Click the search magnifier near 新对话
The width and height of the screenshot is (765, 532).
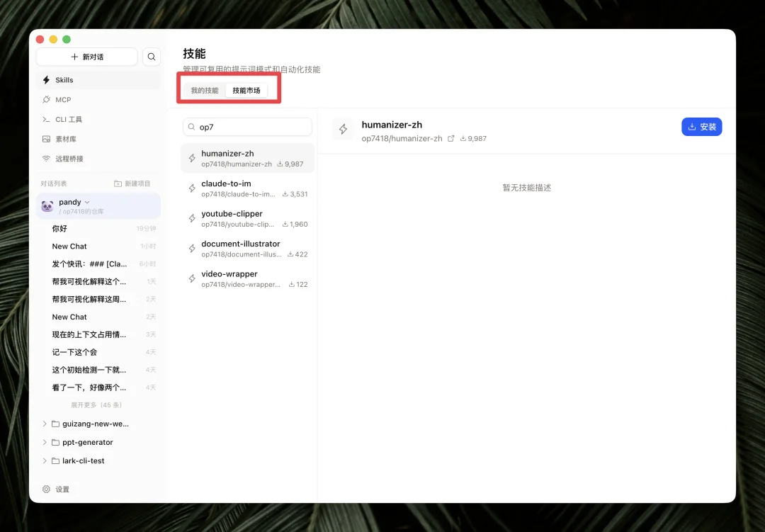tap(151, 56)
